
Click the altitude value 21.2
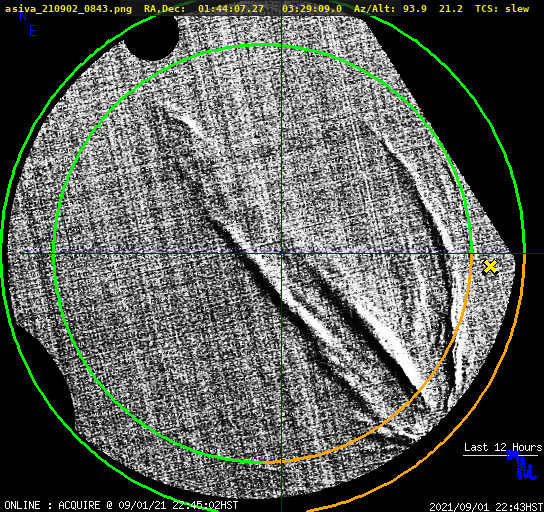coord(451,9)
